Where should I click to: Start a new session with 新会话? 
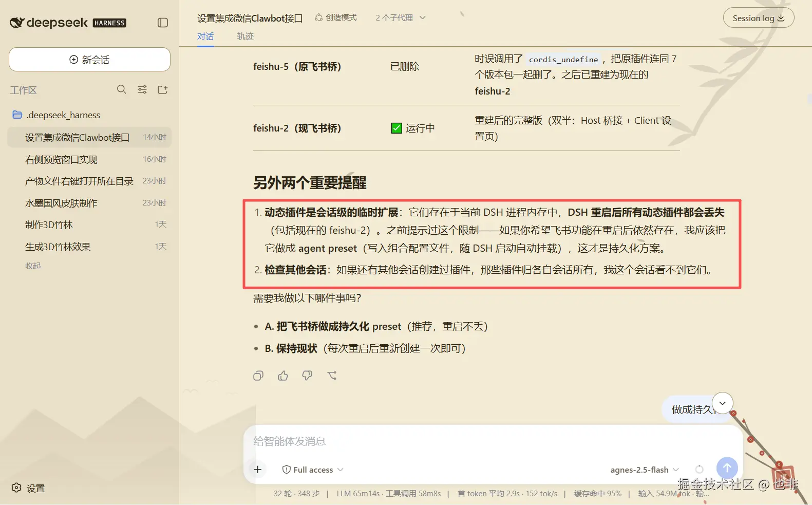pos(89,60)
